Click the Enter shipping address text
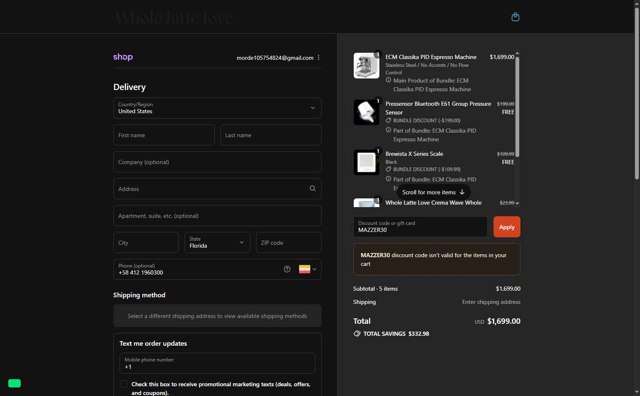 491,302
